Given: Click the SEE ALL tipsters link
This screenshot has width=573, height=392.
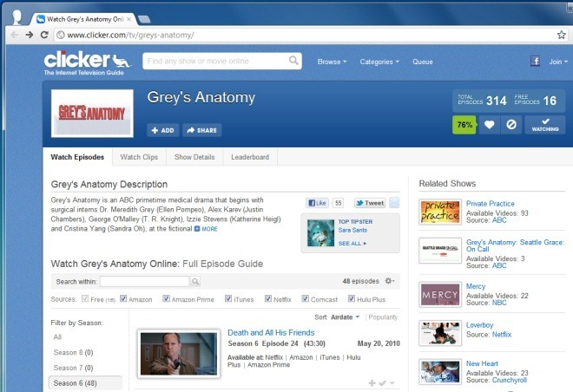Looking at the screenshot, I should pyautogui.click(x=352, y=243).
